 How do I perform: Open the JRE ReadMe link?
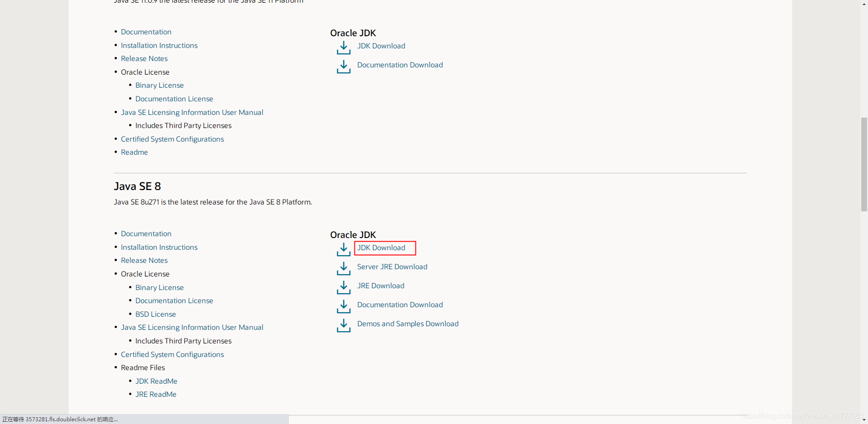pyautogui.click(x=156, y=394)
